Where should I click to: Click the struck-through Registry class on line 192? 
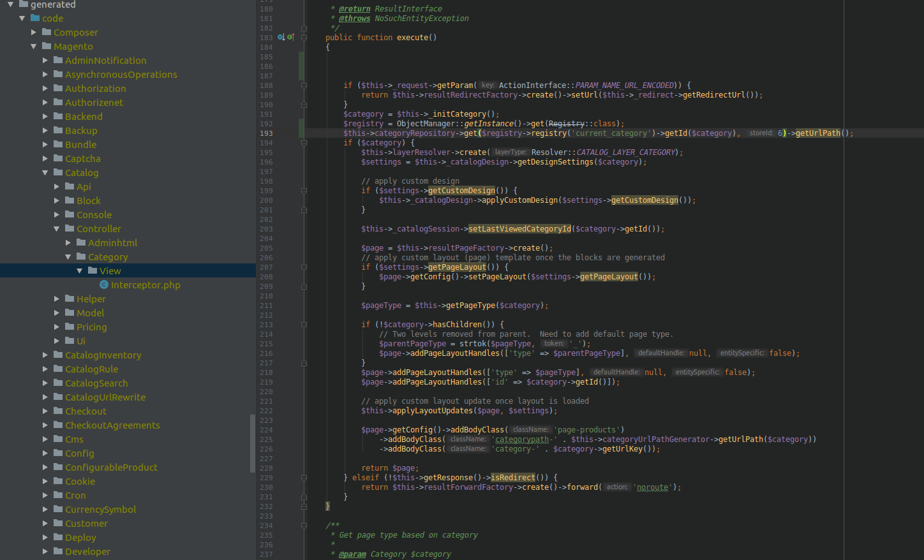(x=567, y=124)
